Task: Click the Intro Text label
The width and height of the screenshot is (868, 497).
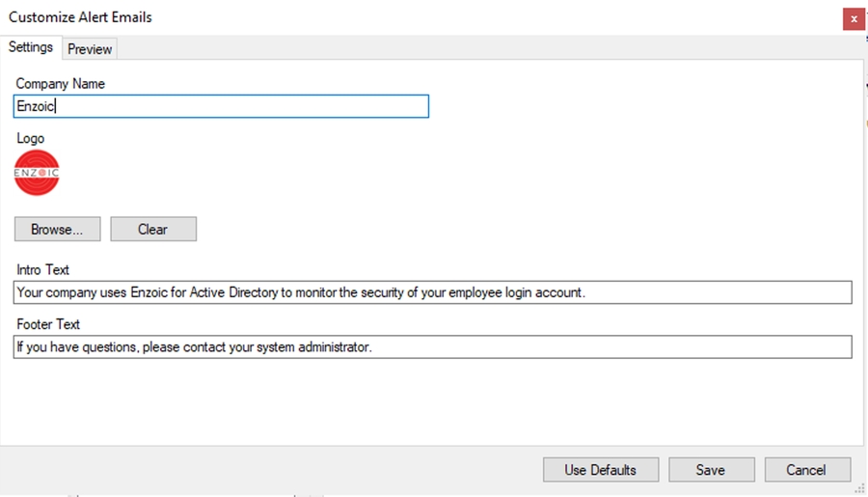Action: (x=42, y=270)
